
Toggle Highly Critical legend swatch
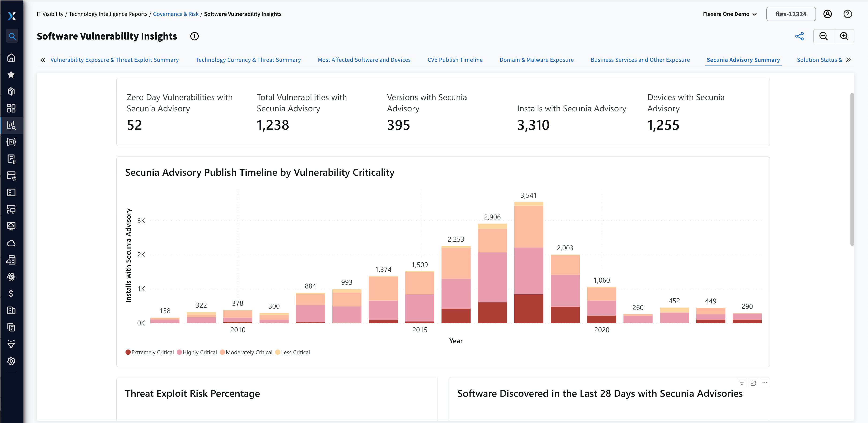pyautogui.click(x=179, y=352)
